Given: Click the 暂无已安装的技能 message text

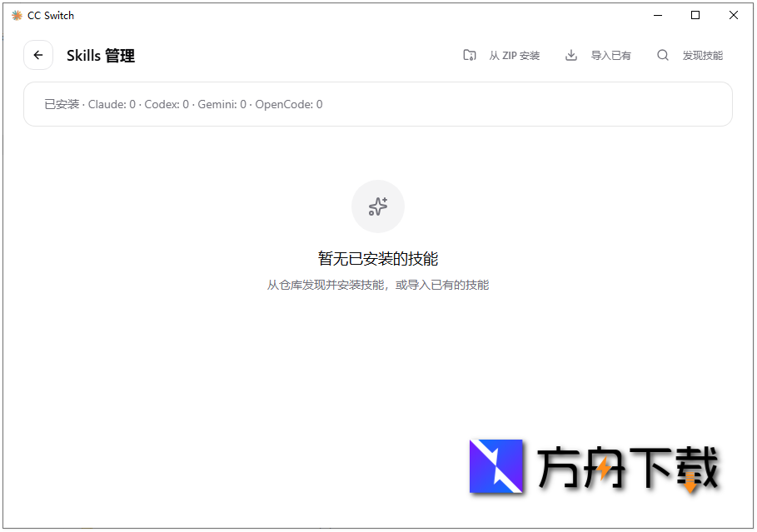Looking at the screenshot, I should click(x=378, y=258).
